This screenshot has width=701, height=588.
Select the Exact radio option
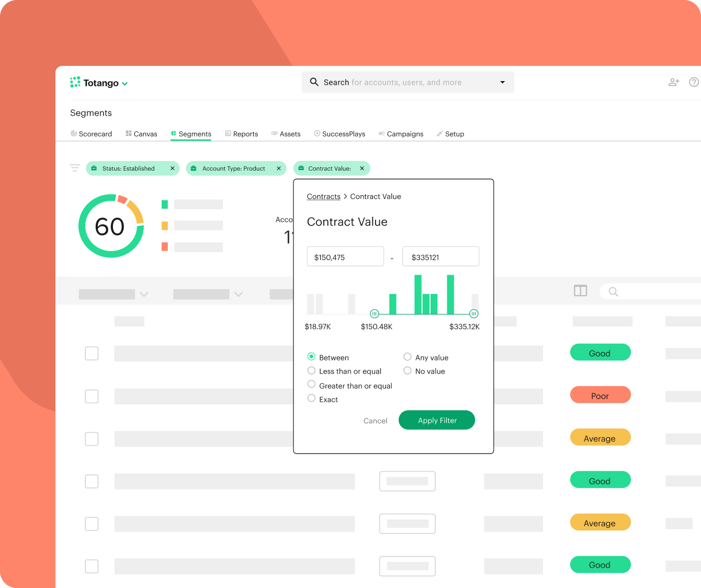[x=311, y=398]
